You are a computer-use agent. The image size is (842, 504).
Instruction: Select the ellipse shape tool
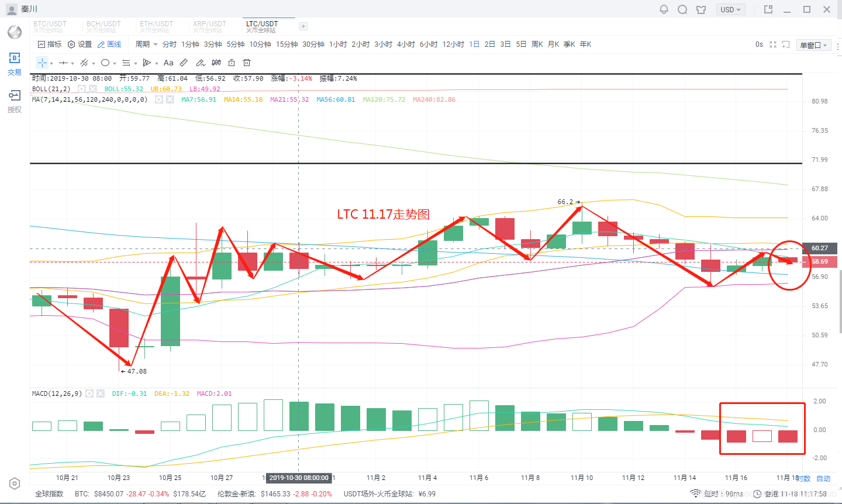(x=105, y=63)
